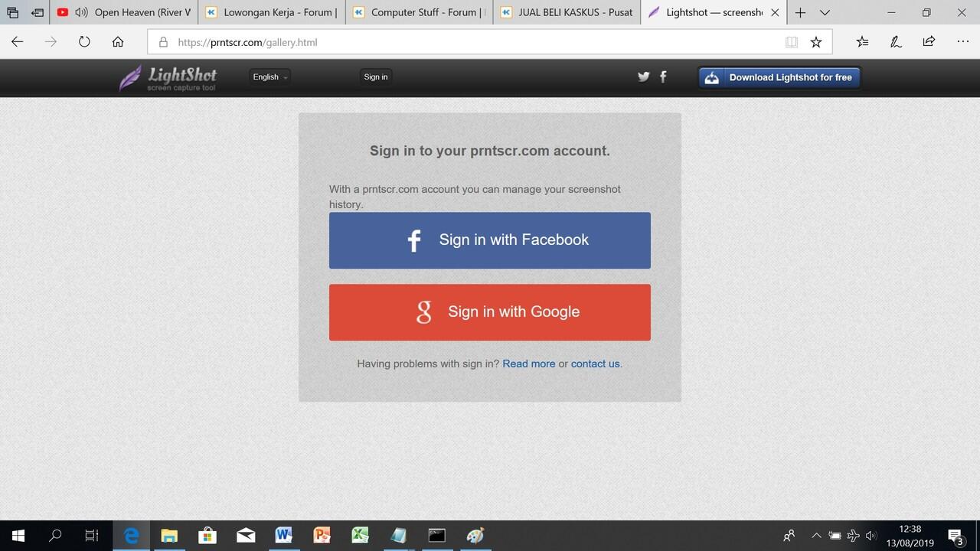The height and width of the screenshot is (551, 980).
Task: Open Paint from taskbar
Action: click(475, 536)
